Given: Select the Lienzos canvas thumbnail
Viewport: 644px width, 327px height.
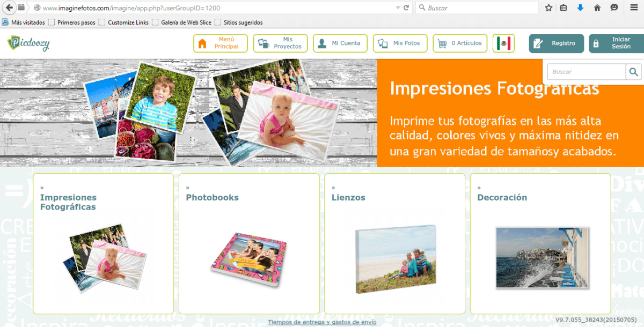Looking at the screenshot, I should tap(395, 259).
